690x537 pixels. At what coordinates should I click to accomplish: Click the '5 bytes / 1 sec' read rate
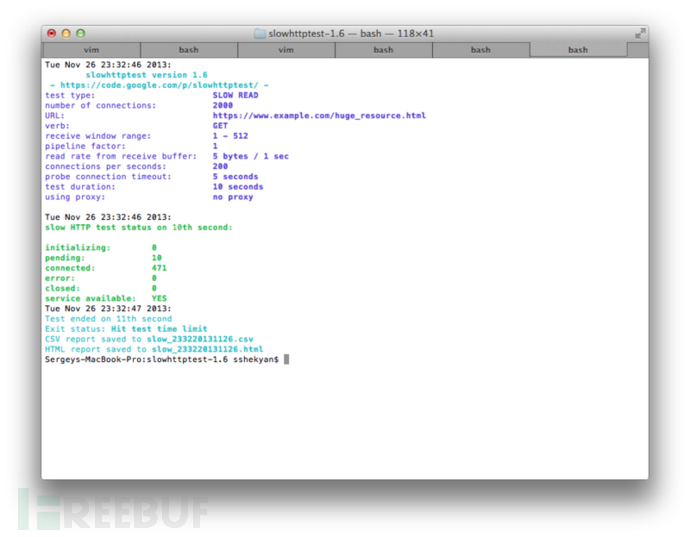(250, 156)
